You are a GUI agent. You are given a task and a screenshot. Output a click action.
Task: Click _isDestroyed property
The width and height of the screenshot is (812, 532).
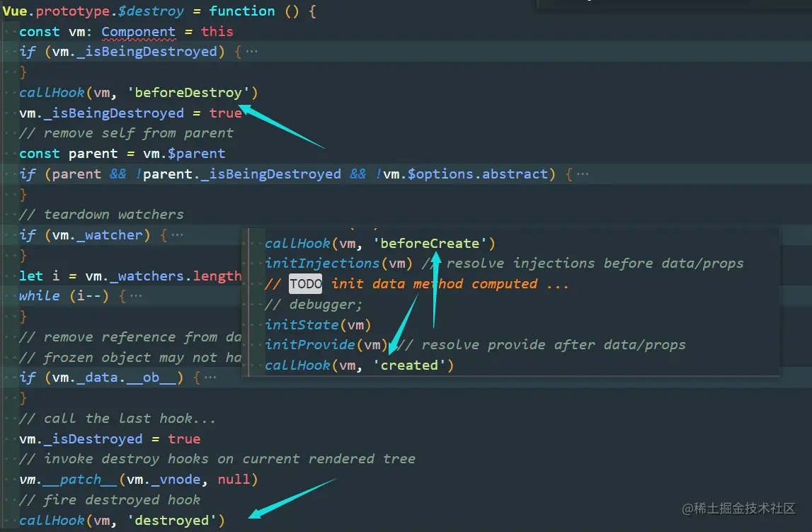(x=93, y=439)
